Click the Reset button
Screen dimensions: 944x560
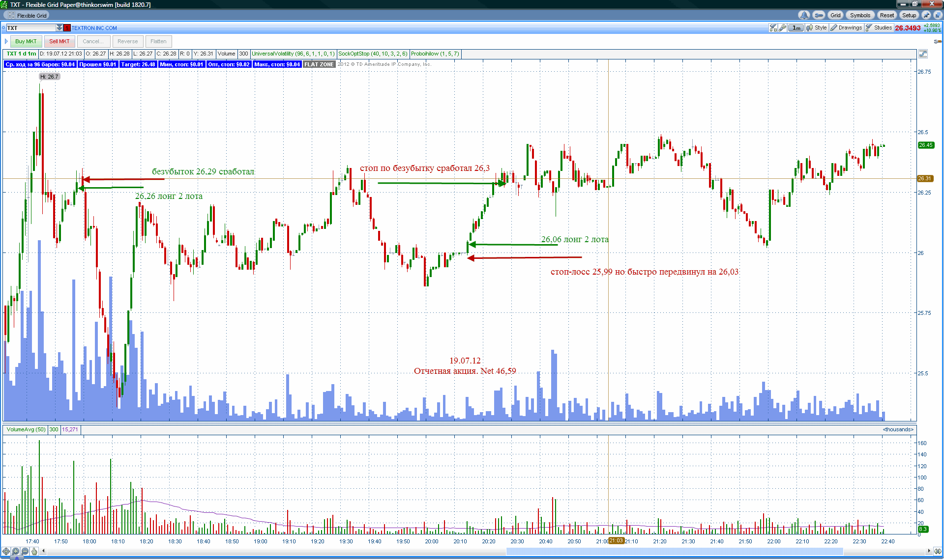click(x=887, y=15)
